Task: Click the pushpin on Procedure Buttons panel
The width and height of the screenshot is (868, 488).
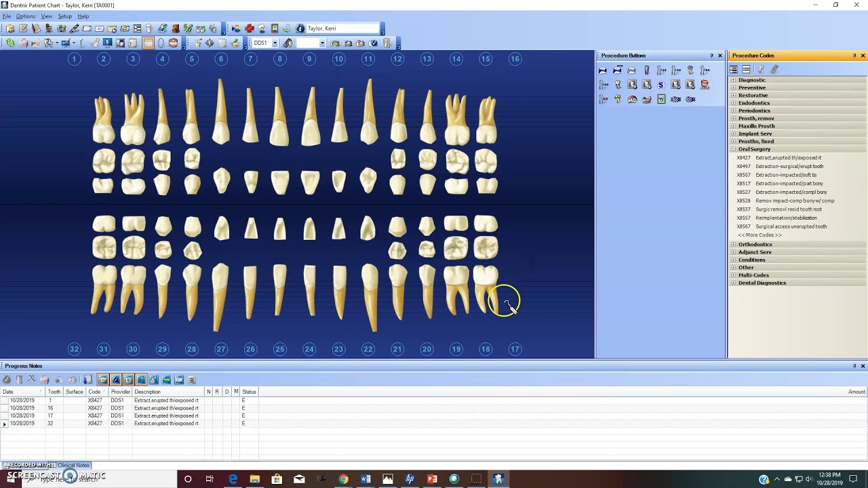Action: [711, 56]
